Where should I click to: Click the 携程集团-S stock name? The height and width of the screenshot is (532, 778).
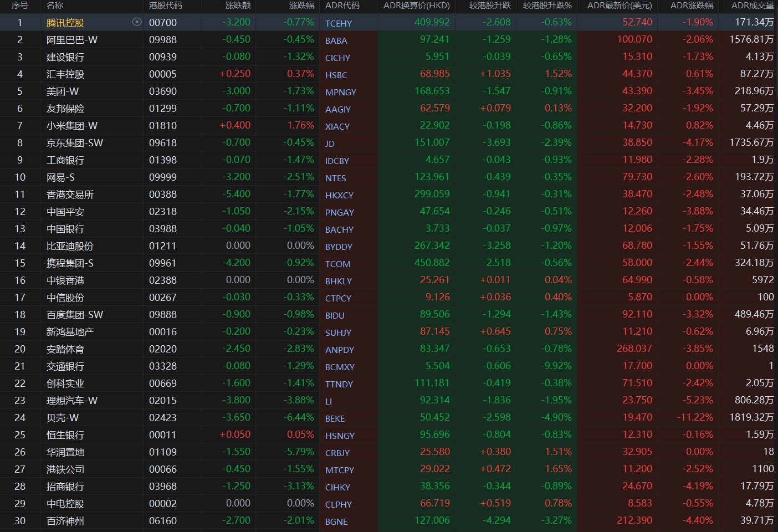click(x=70, y=263)
